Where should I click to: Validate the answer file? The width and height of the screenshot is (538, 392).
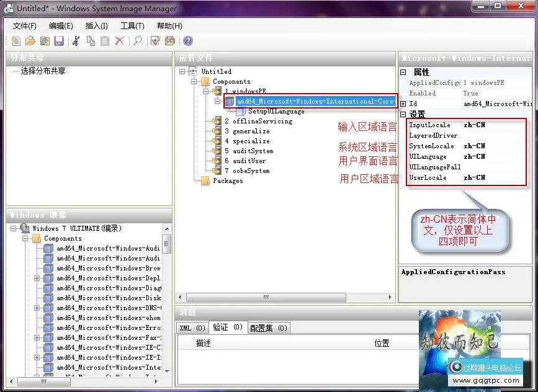click(x=155, y=40)
